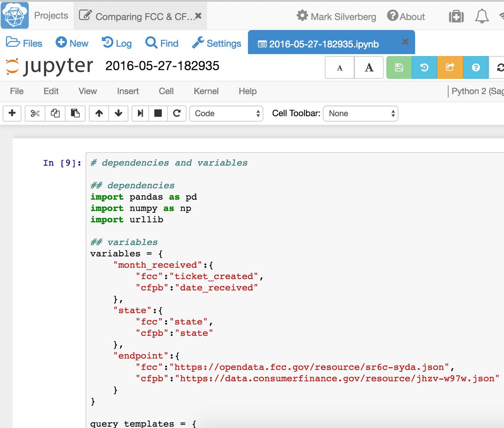Close the Comparing FCC & CF... project tab
Viewport: 504px width, 428px height.
[198, 16]
